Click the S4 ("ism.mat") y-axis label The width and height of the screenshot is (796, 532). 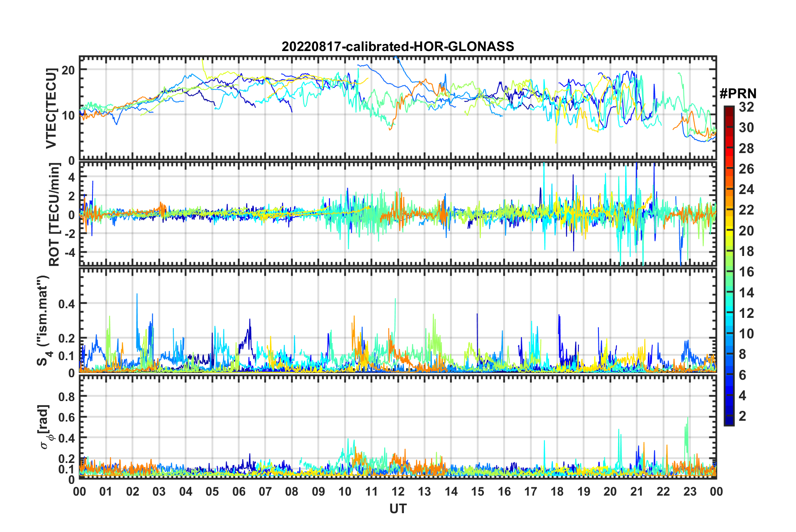click(x=43, y=320)
